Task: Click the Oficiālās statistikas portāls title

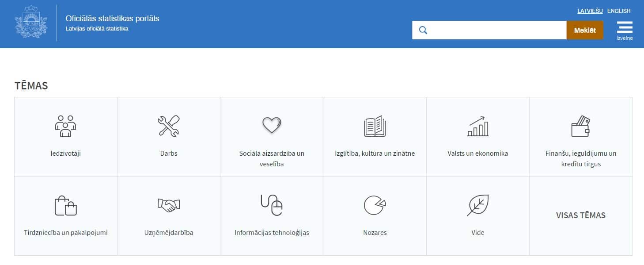Action: (x=112, y=19)
